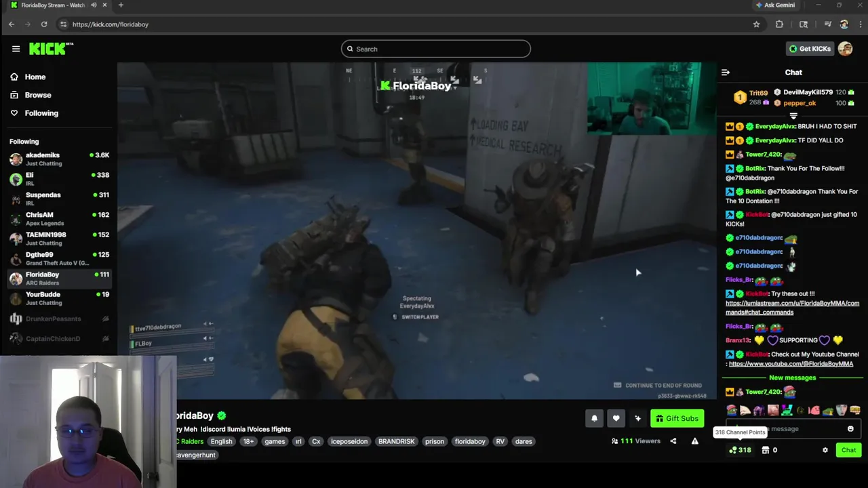Open chat settings gear icon

point(825,450)
